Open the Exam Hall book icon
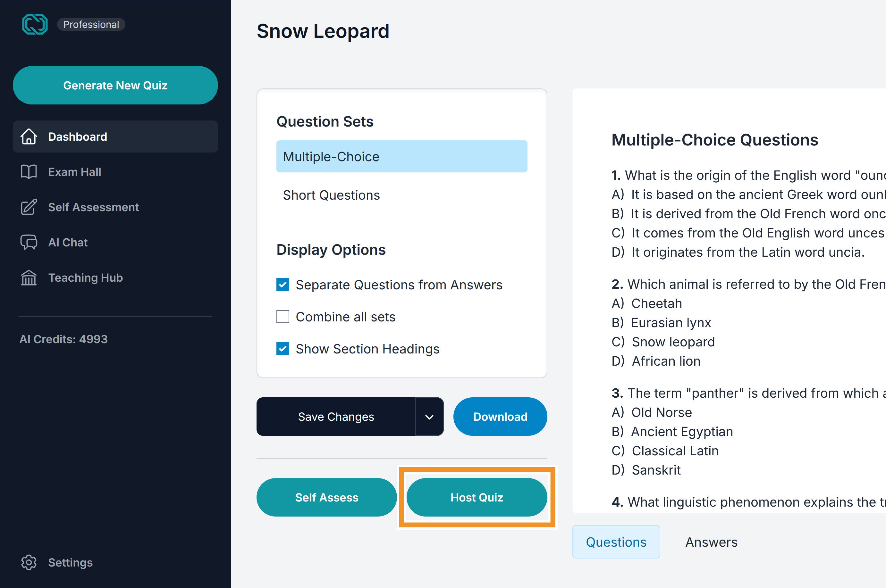This screenshot has width=886, height=588. [x=29, y=172]
